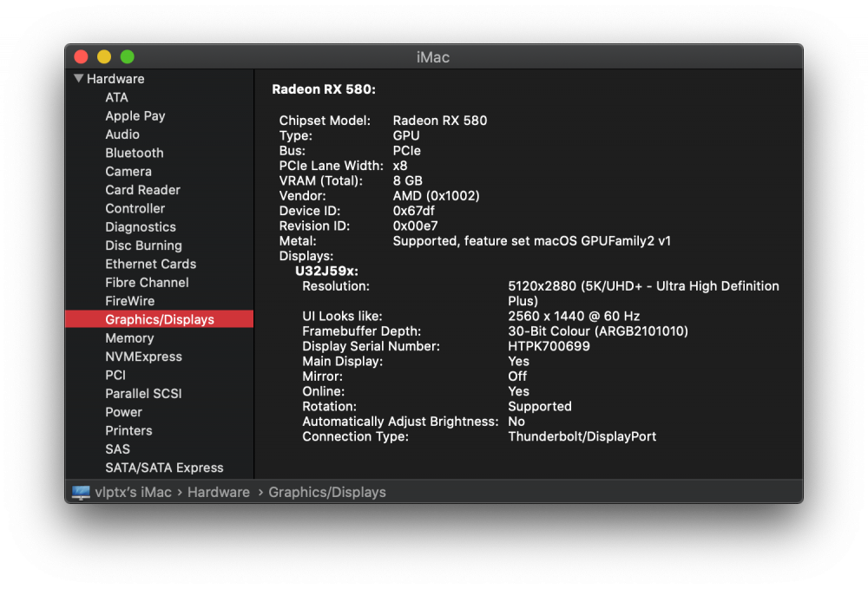Click the "Thunderbolt/DisplayPort" connection value
Screen dimensions: 868x589
[582, 436]
